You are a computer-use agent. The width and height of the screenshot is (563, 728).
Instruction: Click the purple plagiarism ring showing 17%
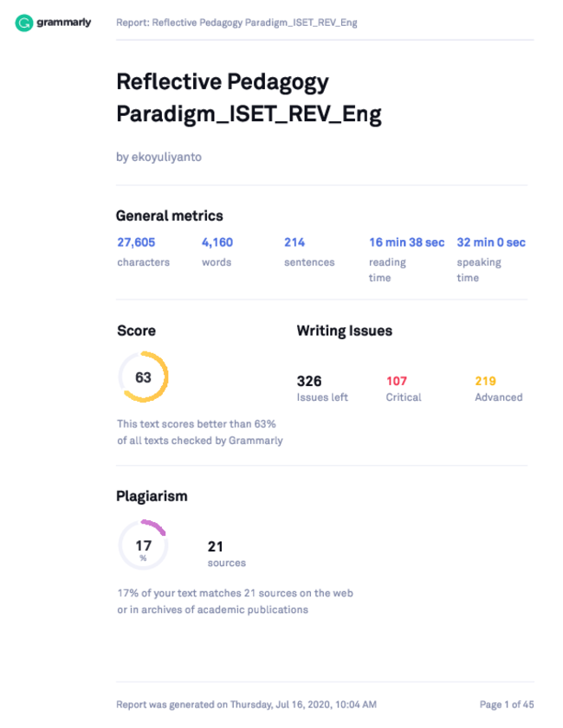coord(143,545)
